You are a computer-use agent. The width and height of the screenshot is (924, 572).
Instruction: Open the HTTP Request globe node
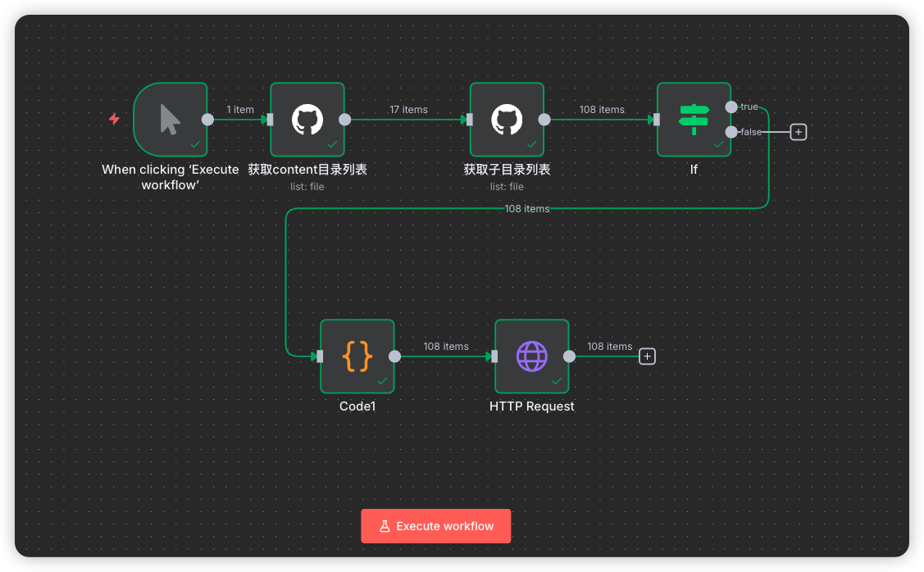pos(531,356)
